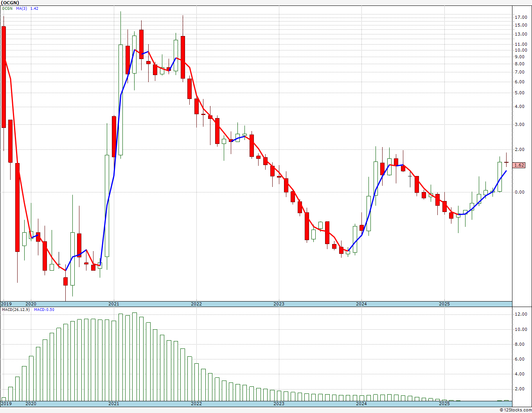Click the latest candle beside the 1.62 tag

point(506,162)
